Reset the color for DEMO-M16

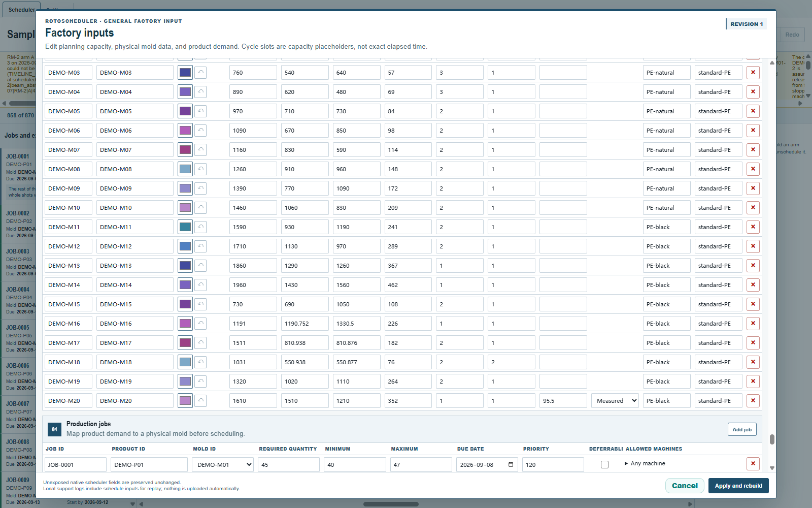coord(200,324)
